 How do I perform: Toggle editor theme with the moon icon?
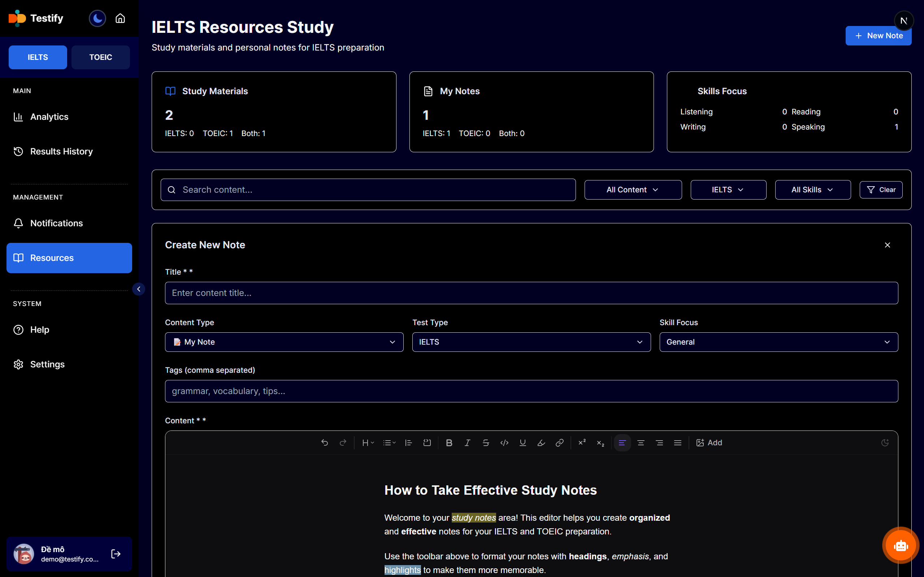[x=885, y=443]
